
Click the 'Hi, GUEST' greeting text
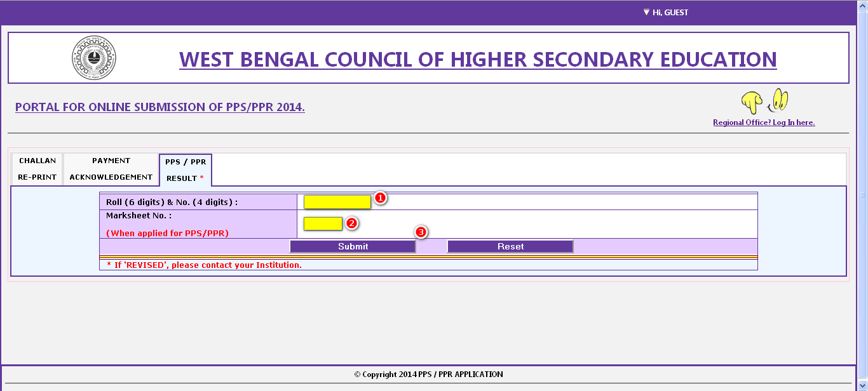point(670,12)
